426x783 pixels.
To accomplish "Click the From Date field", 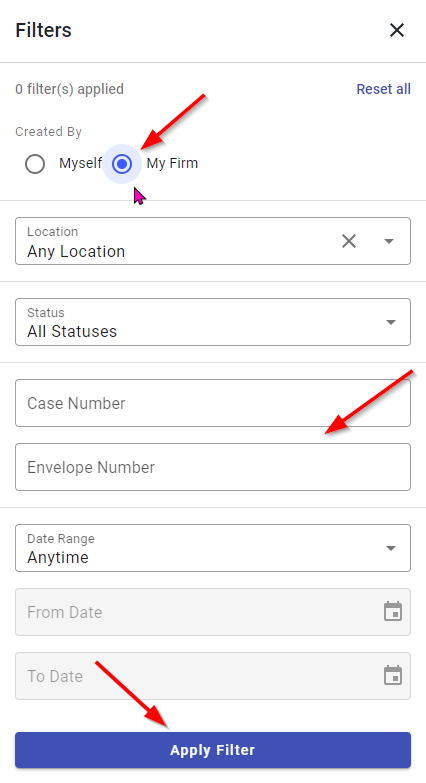I will pos(213,612).
